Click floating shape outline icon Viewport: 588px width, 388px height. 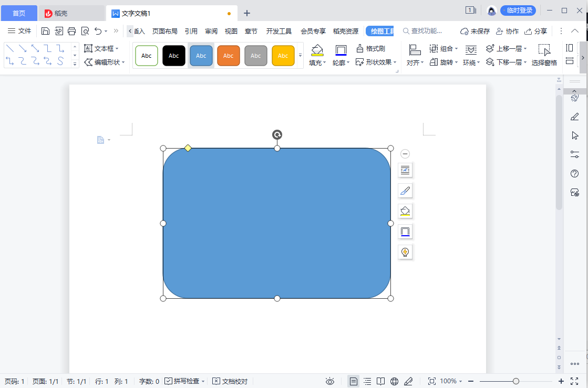click(x=405, y=232)
